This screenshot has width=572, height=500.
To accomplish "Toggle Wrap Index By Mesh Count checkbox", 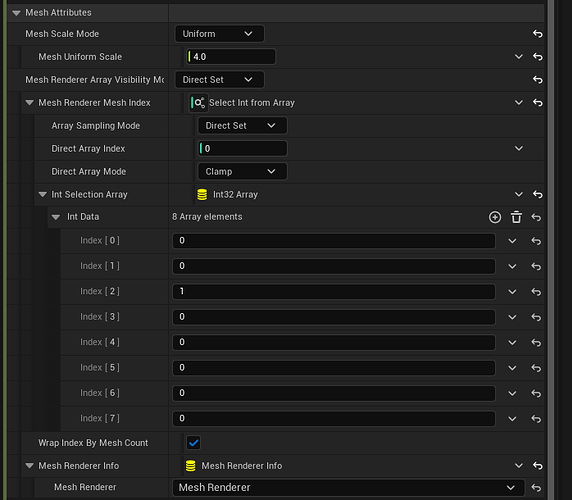I will pyautogui.click(x=193, y=443).
